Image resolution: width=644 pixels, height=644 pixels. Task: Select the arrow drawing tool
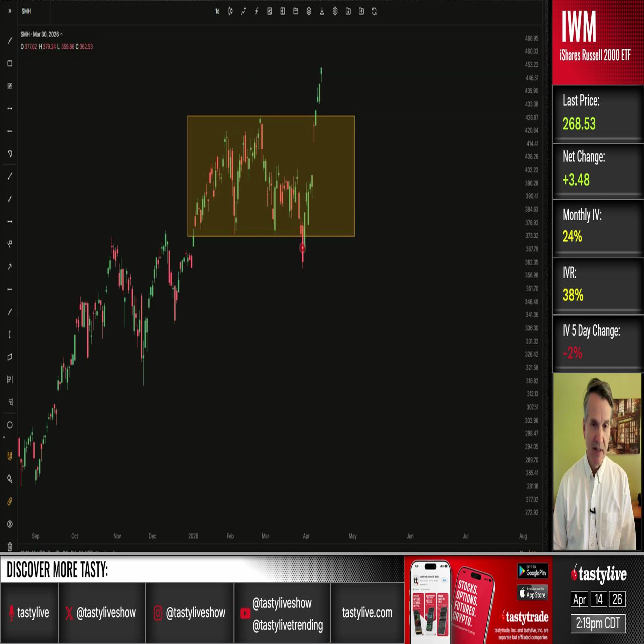pyautogui.click(x=10, y=266)
